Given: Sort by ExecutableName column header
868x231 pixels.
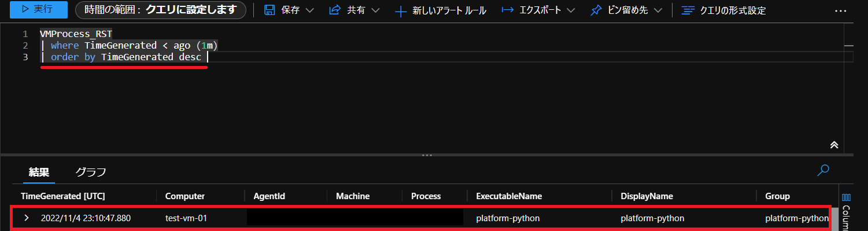Looking at the screenshot, I should [x=509, y=196].
